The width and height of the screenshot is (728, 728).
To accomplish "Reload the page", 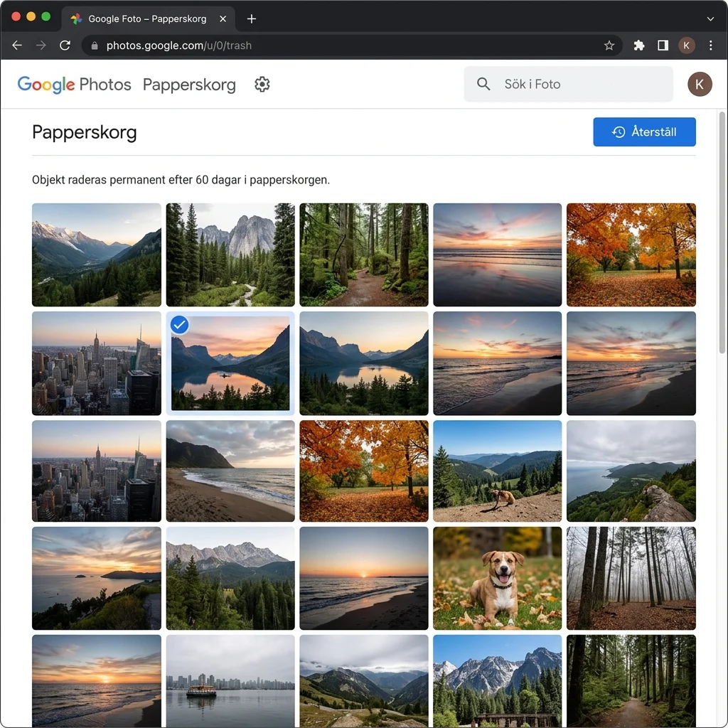I will 65,45.
